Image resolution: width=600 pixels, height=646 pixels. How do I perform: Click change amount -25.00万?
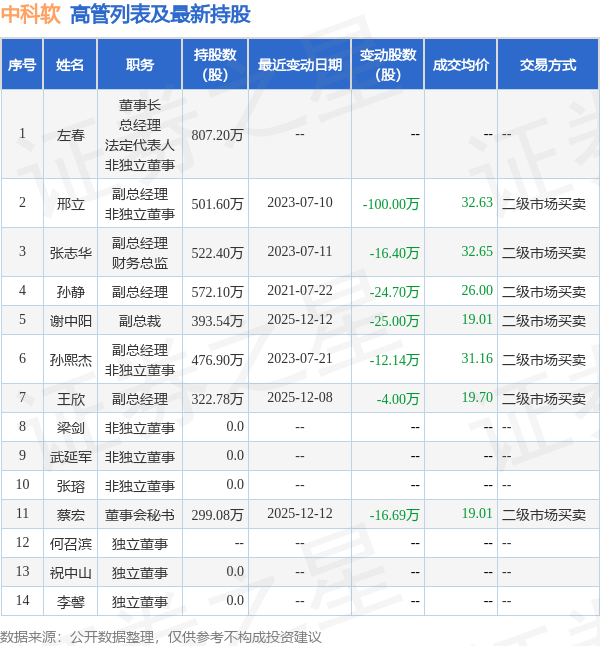pyautogui.click(x=394, y=321)
